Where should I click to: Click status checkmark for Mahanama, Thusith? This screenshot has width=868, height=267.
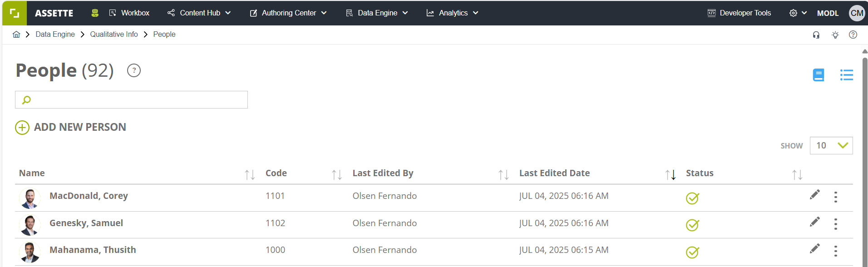tap(692, 252)
